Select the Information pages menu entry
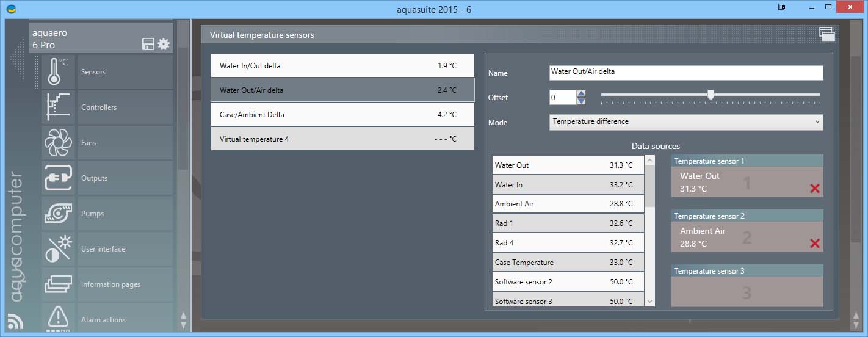868x337 pixels. tap(125, 284)
